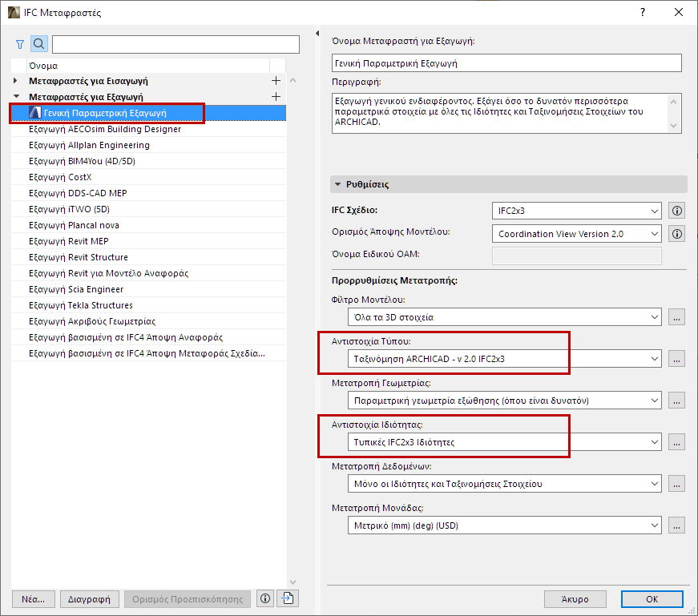Open Αντιστοιχία Ιδιότητας options ellipsis button
The image size is (698, 616).
point(676,442)
